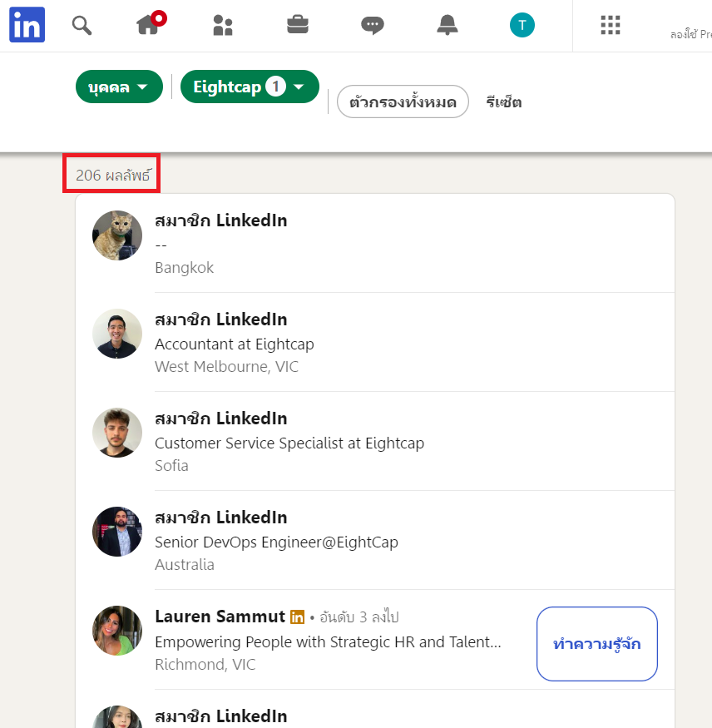
Task: Go to Home feed icon
Action: [x=148, y=26]
